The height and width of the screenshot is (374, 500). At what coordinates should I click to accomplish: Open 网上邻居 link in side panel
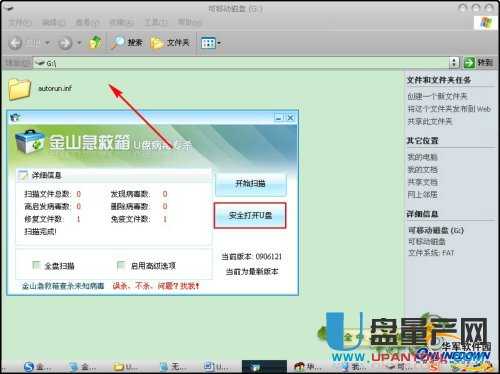[422, 195]
